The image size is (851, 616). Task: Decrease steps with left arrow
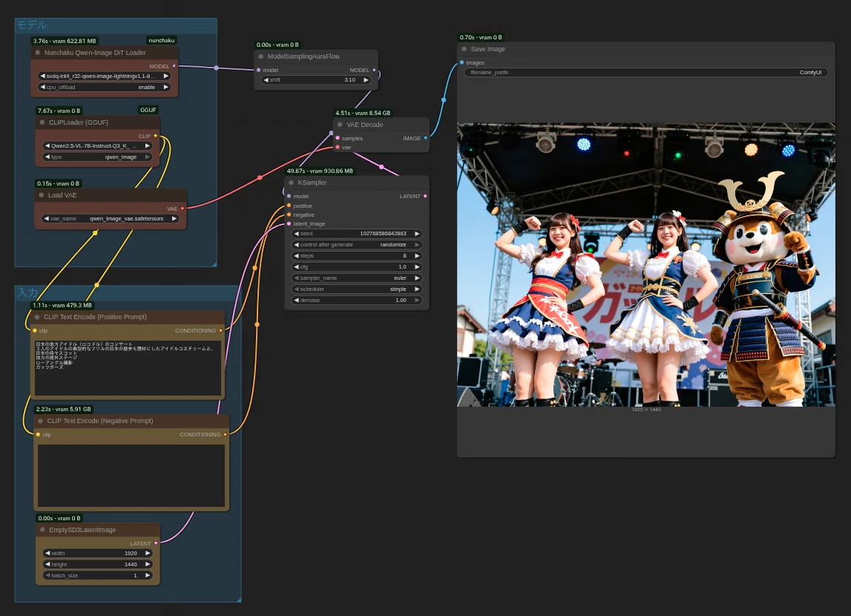(296, 255)
